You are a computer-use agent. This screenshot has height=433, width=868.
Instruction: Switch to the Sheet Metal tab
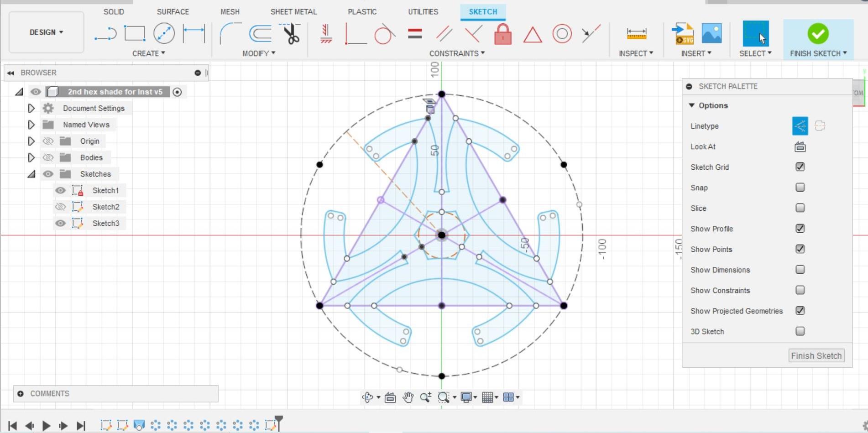tap(293, 11)
